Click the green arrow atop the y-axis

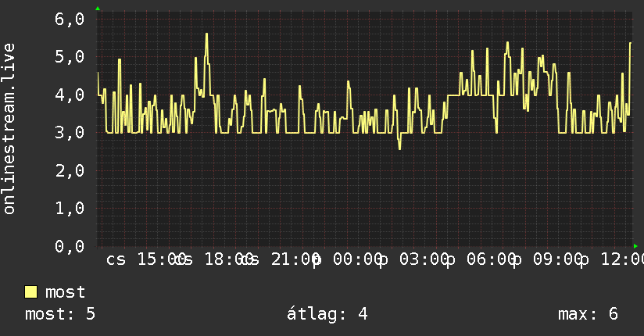pos(98,9)
